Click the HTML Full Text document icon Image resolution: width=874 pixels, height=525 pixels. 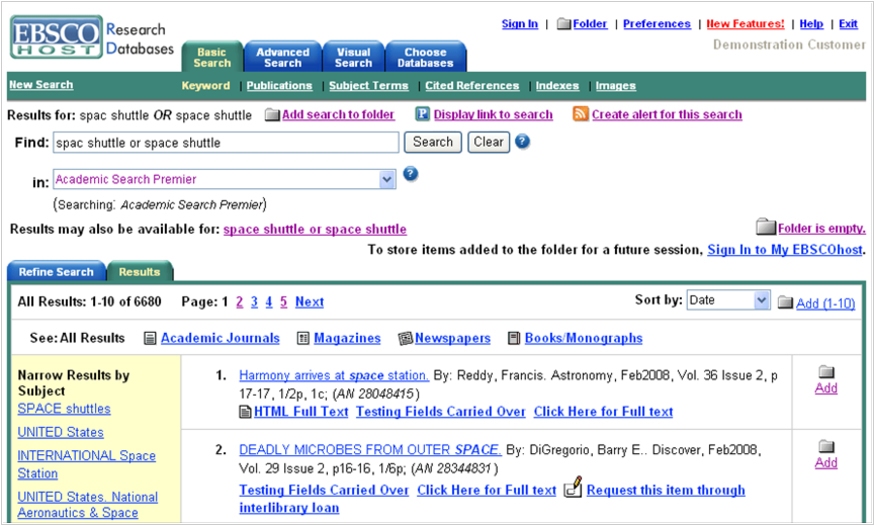coord(245,411)
